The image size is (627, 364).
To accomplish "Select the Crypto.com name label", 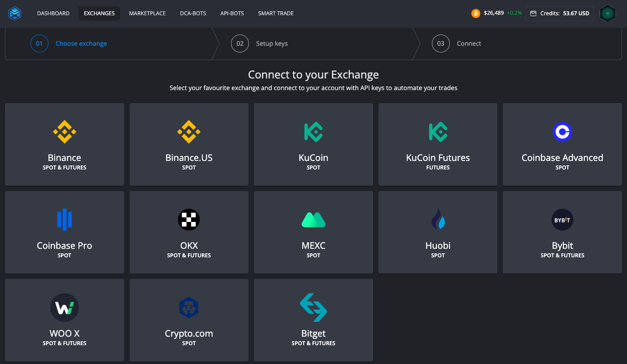I will (x=189, y=334).
